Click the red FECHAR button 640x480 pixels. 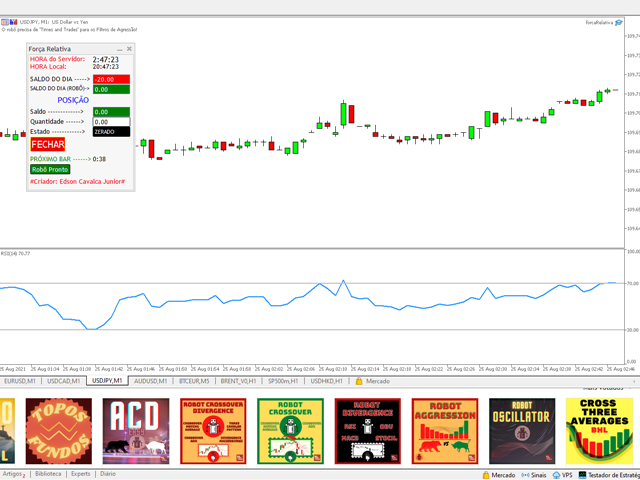tap(48, 144)
